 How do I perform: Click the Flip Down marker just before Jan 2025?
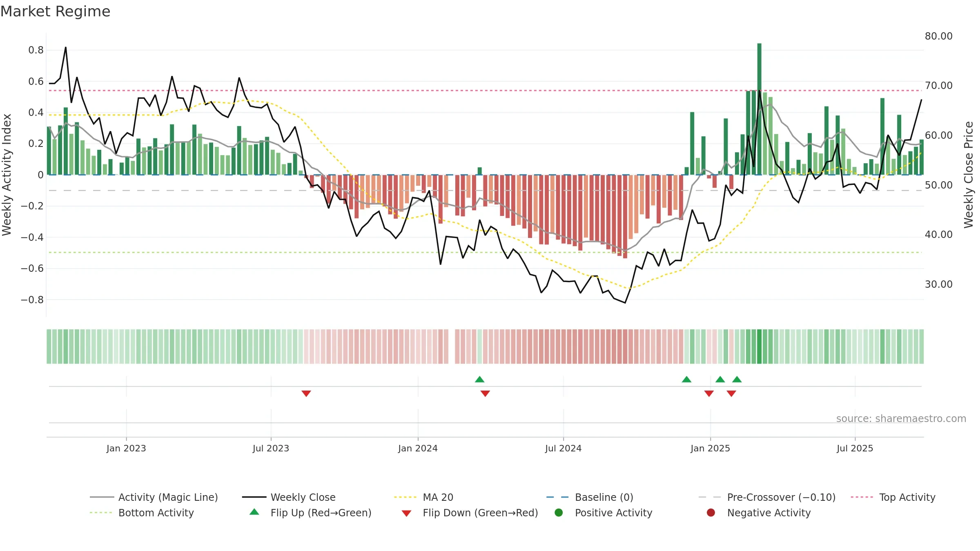[x=709, y=393]
